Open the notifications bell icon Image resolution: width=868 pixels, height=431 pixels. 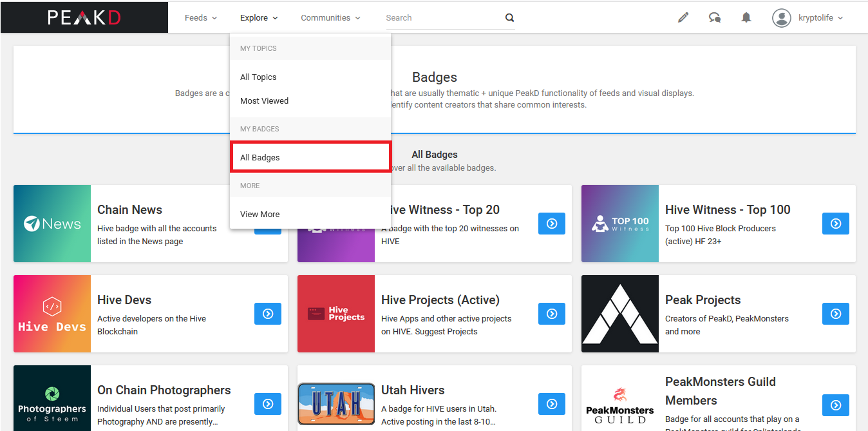coord(746,18)
